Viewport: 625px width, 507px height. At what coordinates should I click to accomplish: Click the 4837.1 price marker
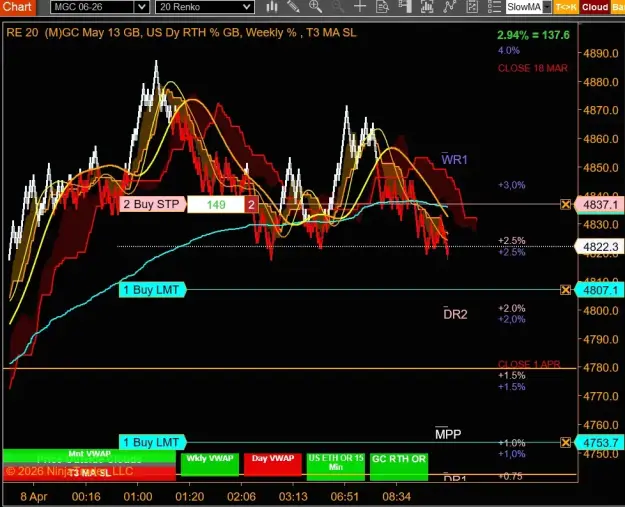click(x=599, y=204)
